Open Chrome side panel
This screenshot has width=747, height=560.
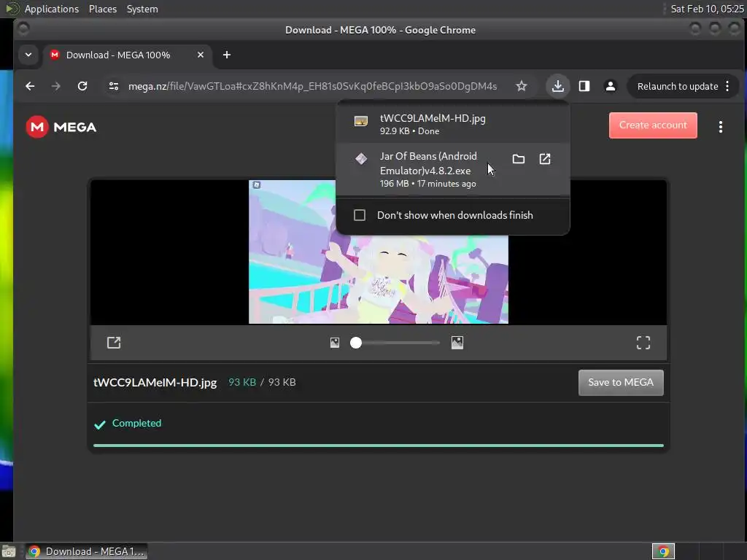point(584,86)
